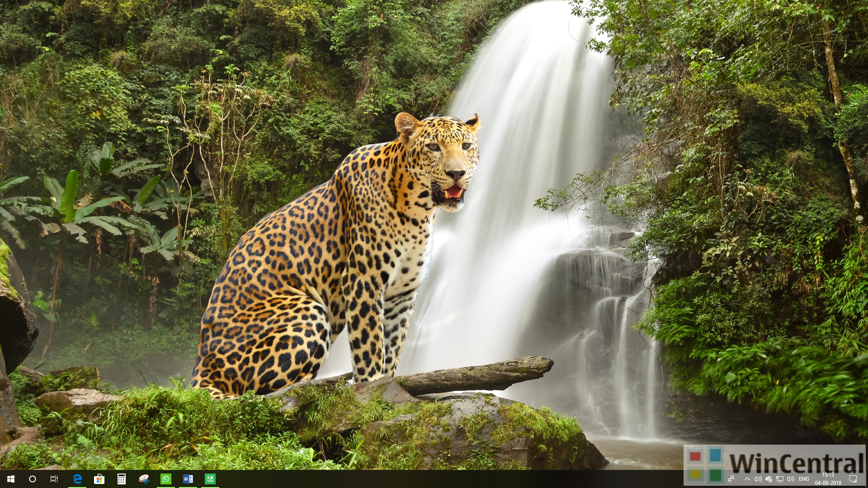Launch the Snipping Tool scissors icon

pyautogui.click(x=143, y=479)
